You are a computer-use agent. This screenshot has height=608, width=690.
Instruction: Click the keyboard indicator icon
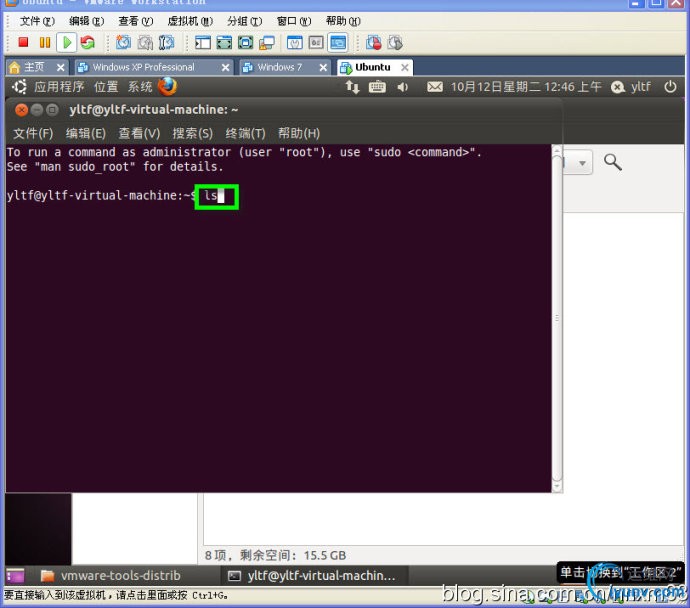(377, 87)
